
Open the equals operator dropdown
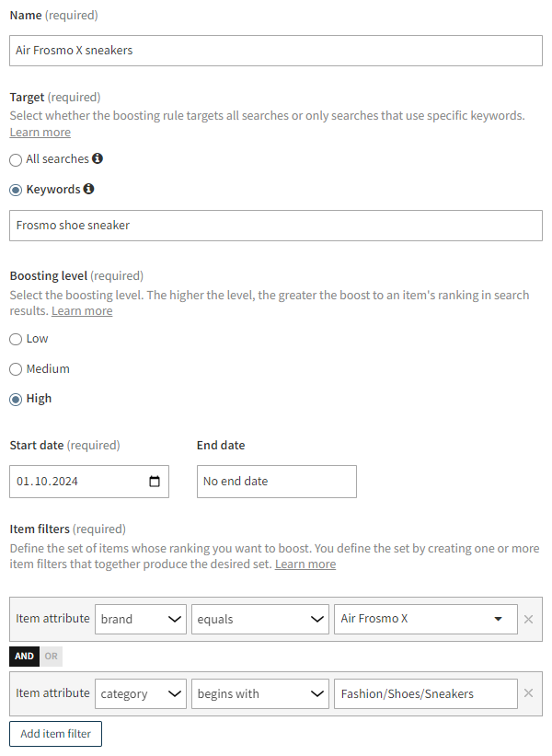tap(259, 619)
